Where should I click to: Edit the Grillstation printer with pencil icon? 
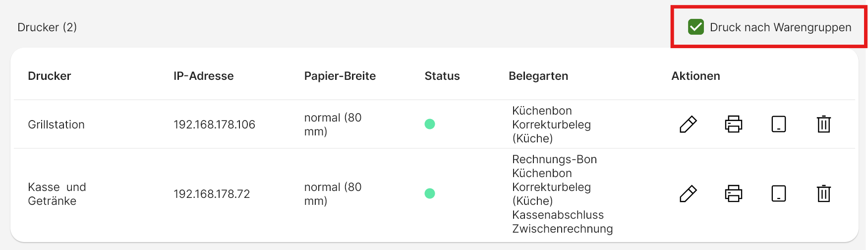688,124
